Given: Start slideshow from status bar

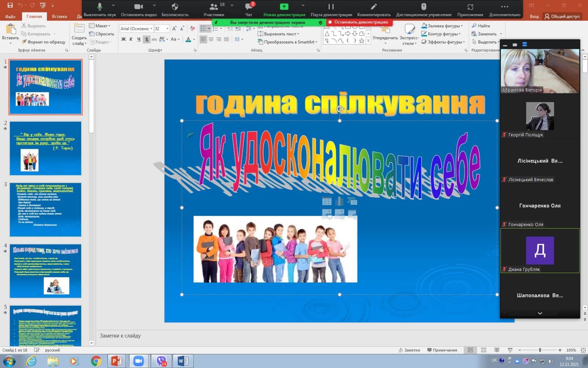Looking at the screenshot, I should (x=510, y=350).
